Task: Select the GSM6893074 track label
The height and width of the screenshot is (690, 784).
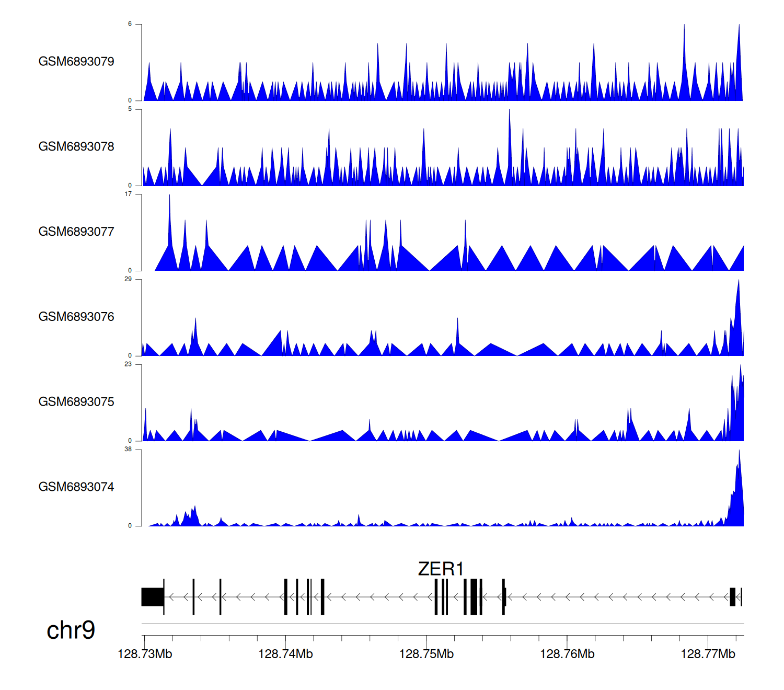Action: 76,487
